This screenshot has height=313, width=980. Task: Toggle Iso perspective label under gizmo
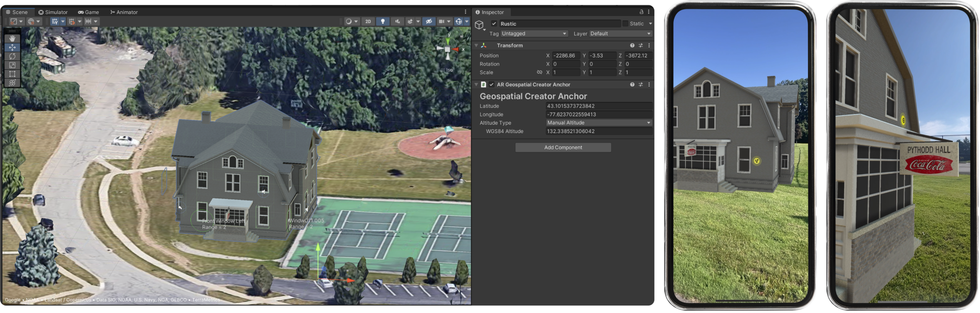(x=449, y=70)
